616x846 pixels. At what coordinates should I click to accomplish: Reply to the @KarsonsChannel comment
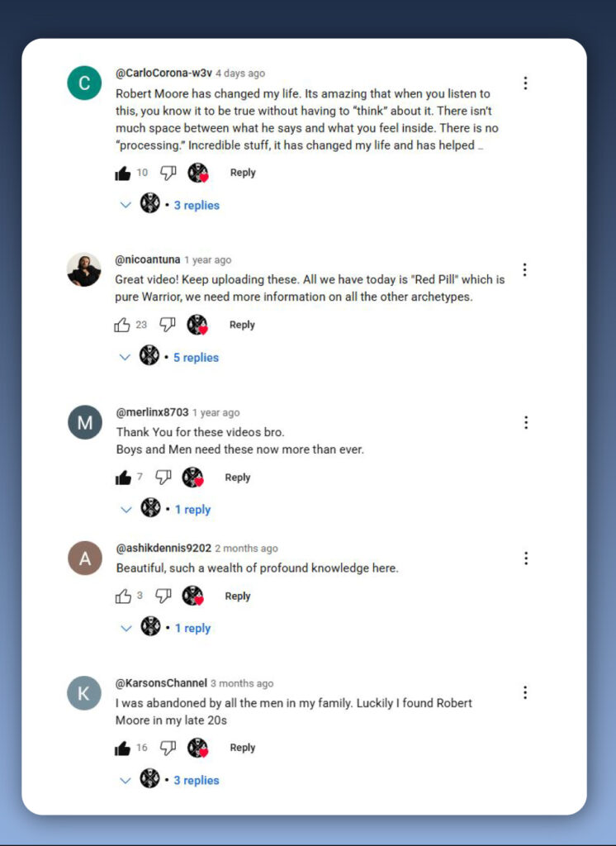243,748
